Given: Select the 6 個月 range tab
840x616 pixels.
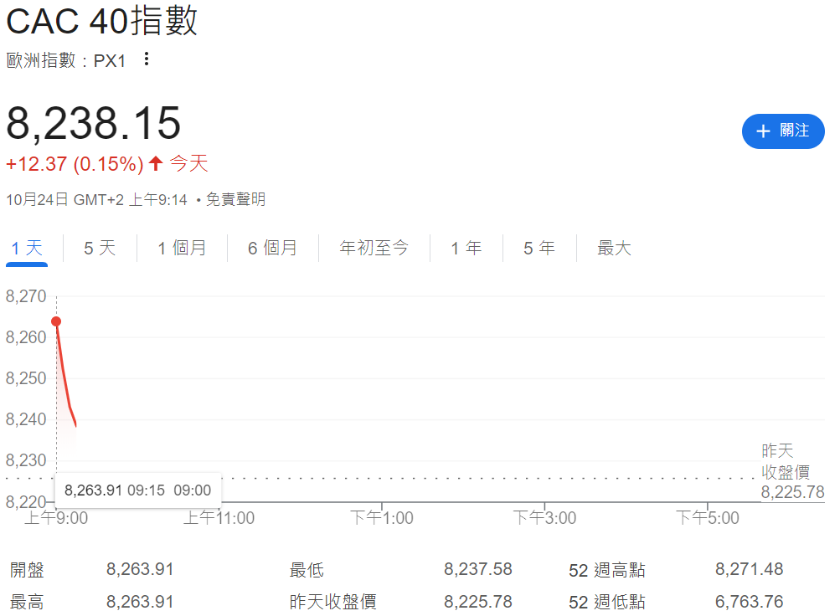Looking at the screenshot, I should pos(272,249).
